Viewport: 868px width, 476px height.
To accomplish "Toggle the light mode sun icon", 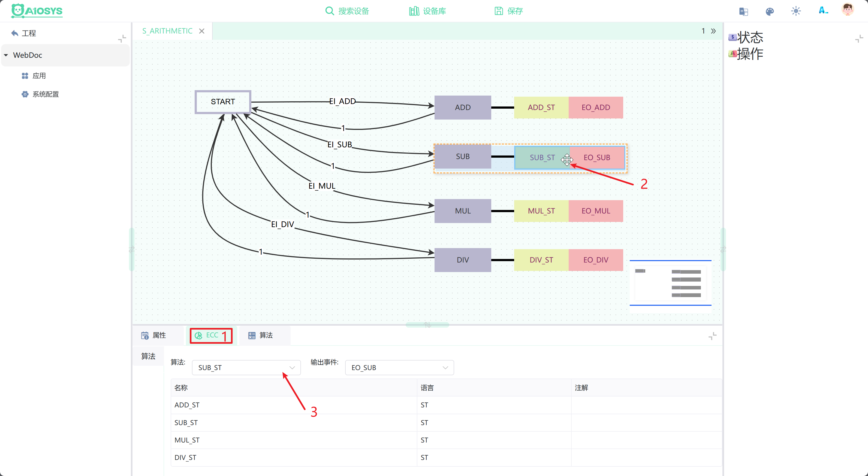I will [x=796, y=11].
